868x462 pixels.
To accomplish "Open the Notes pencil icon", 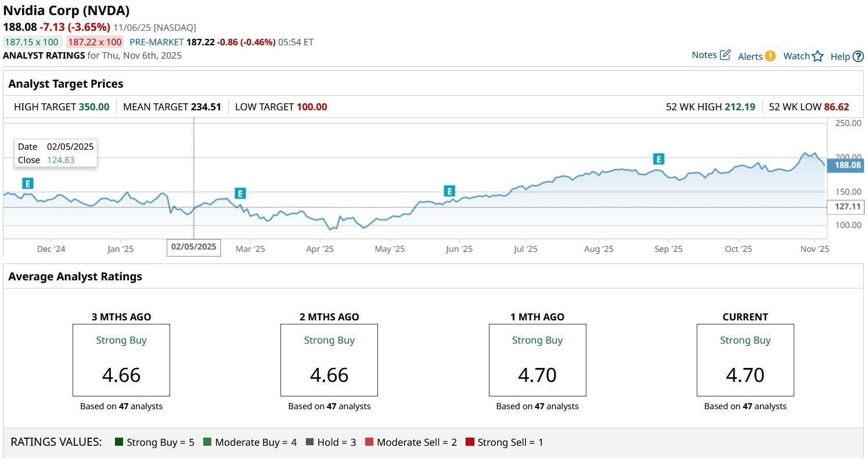I will coord(725,55).
